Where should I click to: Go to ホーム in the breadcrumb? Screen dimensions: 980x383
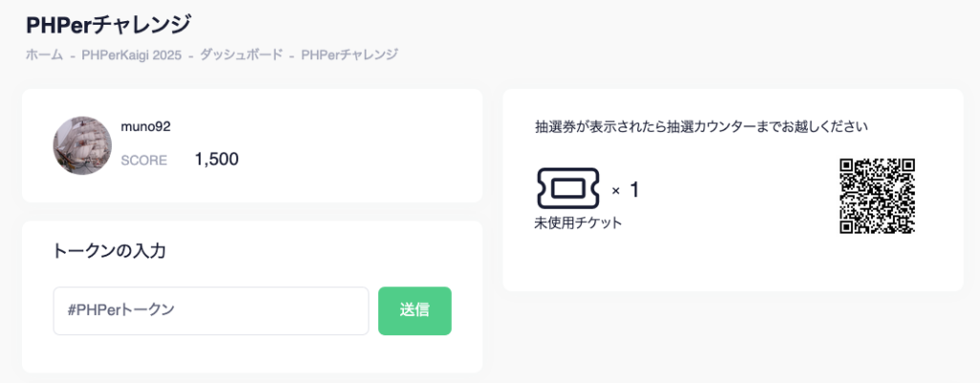pyautogui.click(x=44, y=55)
